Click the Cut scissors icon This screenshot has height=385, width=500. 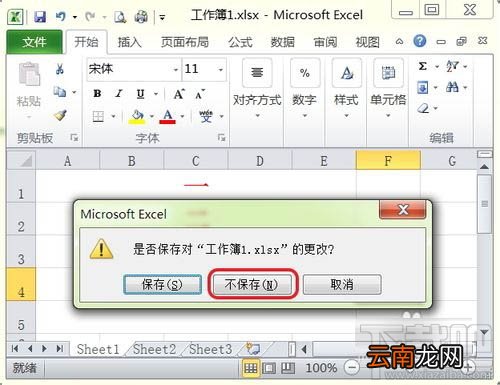pyautogui.click(x=60, y=69)
